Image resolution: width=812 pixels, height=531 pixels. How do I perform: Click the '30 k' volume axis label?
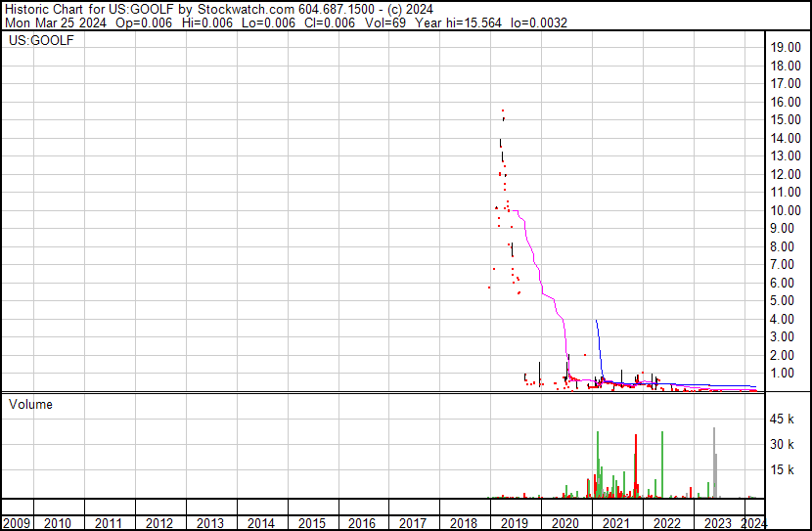pyautogui.click(x=782, y=444)
